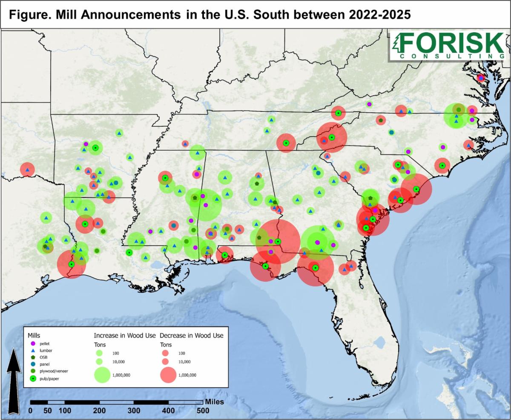Click the green 100 tons increase circle

pyautogui.click(x=99, y=353)
